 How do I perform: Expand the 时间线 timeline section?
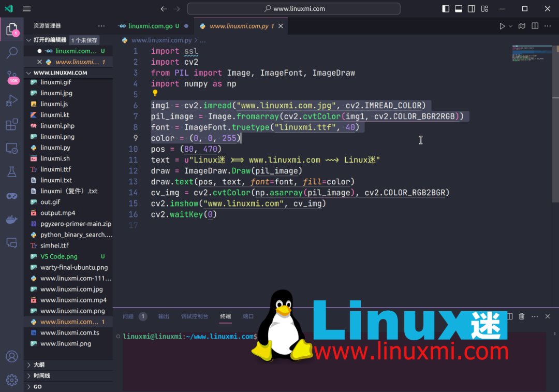click(69, 375)
